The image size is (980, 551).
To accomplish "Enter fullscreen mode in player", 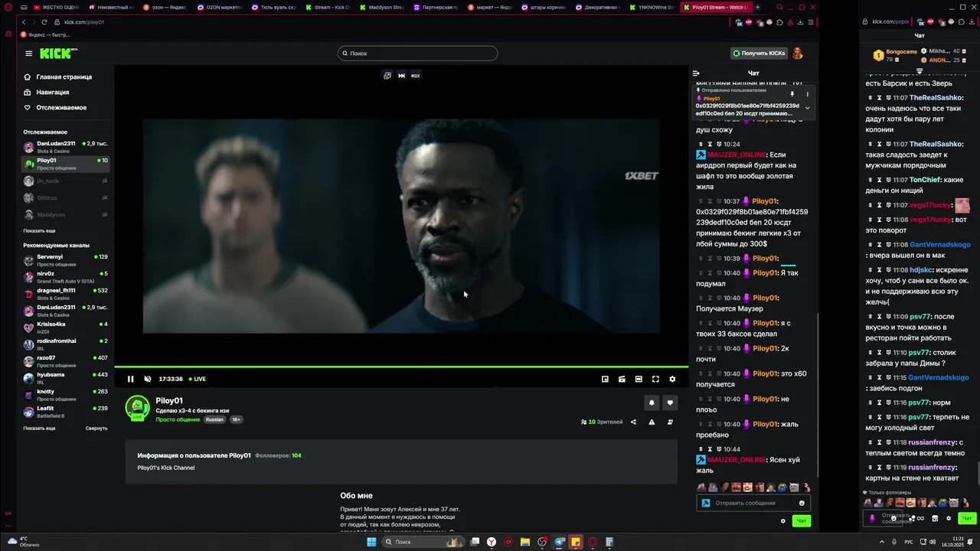I will [655, 379].
